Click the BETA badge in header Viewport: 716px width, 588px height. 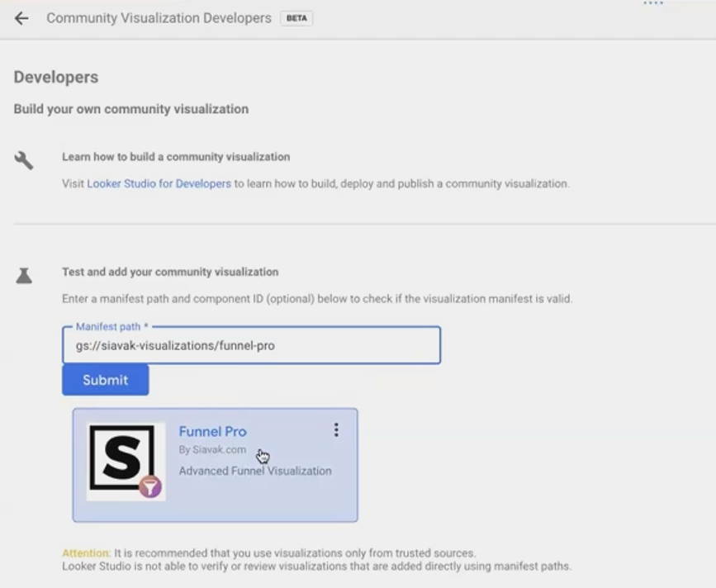tap(296, 18)
